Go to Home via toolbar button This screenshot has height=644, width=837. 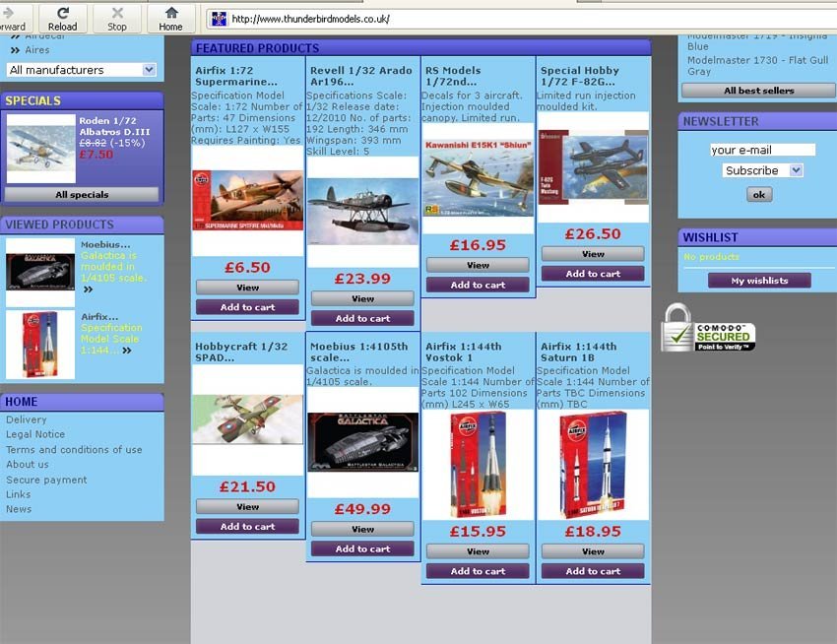(x=170, y=19)
